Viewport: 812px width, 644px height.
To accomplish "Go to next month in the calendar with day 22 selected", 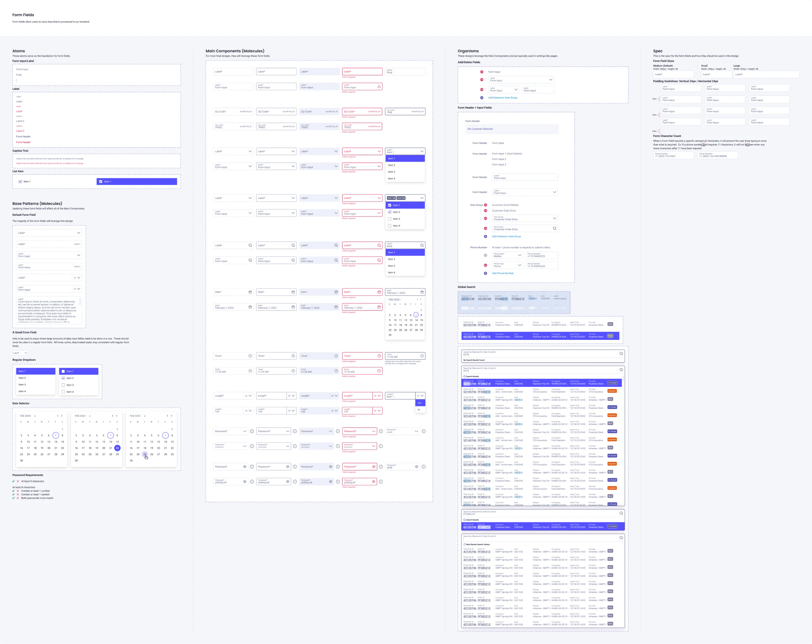I will pos(117,416).
